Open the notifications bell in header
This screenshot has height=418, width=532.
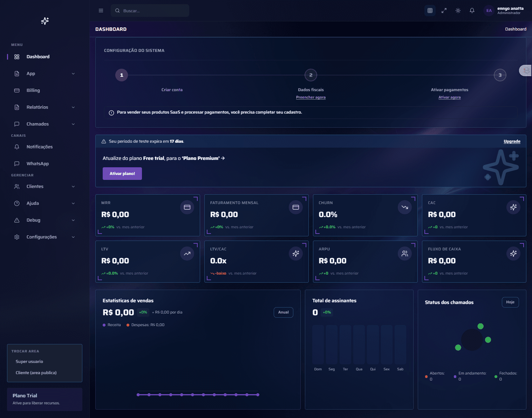(x=472, y=11)
